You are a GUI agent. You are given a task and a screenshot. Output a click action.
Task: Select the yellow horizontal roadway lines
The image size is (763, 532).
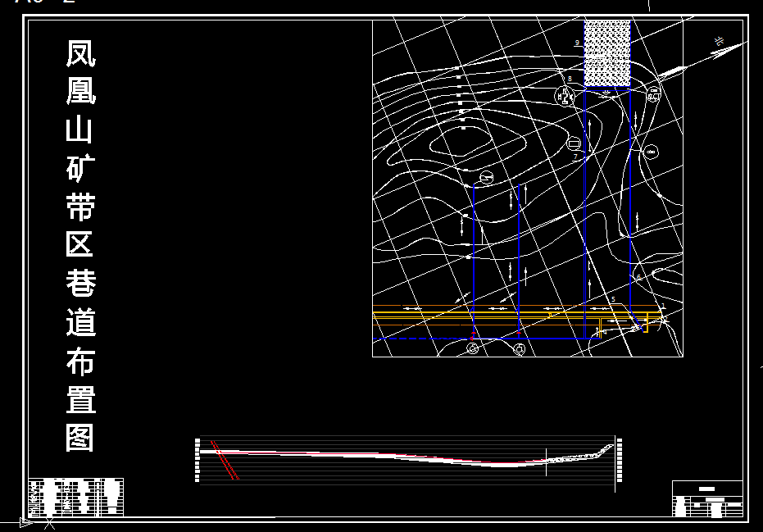click(x=517, y=317)
